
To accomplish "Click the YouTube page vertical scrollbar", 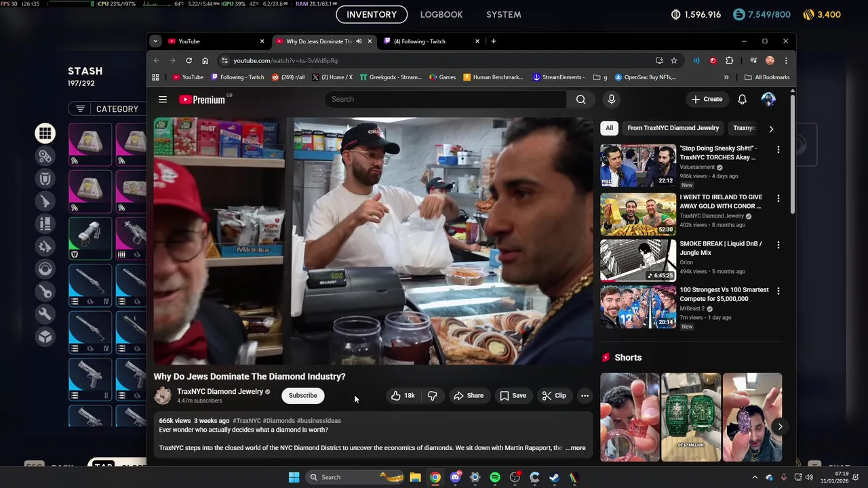I will coord(793,156).
